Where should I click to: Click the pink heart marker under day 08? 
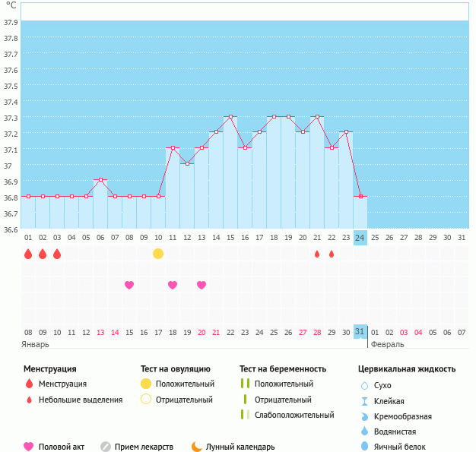[129, 285]
